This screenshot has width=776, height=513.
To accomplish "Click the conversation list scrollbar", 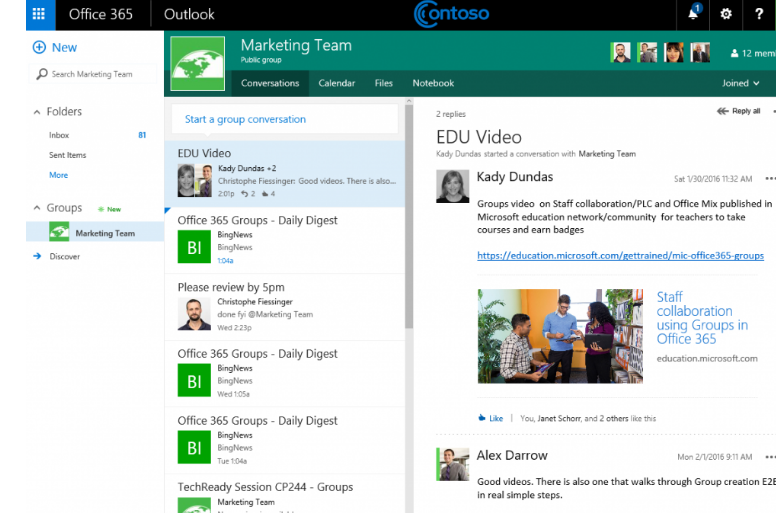I will tap(409, 215).
